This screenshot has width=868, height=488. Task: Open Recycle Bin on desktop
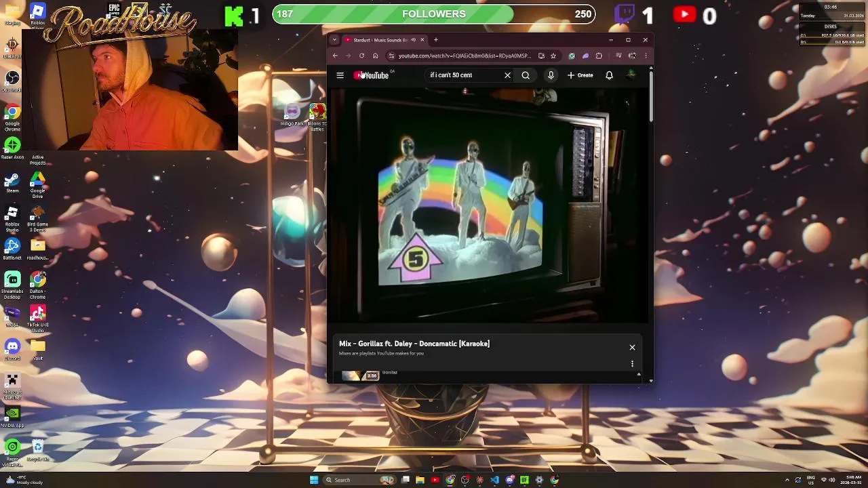pos(37,450)
